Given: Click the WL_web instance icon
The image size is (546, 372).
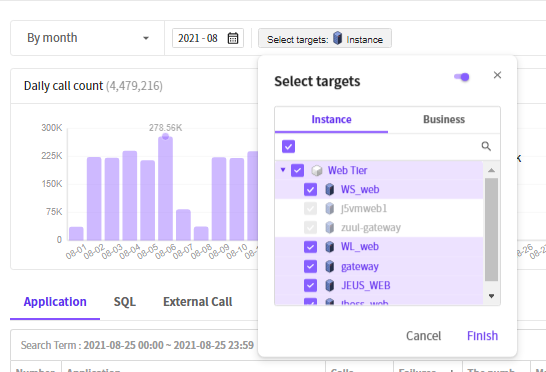Looking at the screenshot, I should [329, 247].
